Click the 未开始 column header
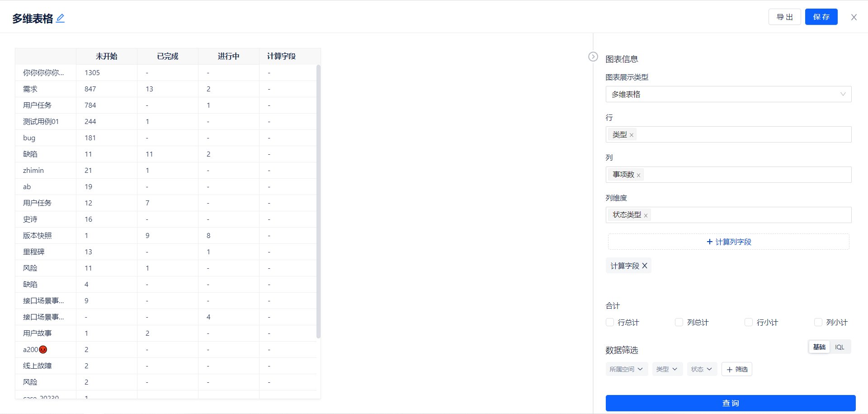This screenshot has height=414, width=868. point(107,56)
